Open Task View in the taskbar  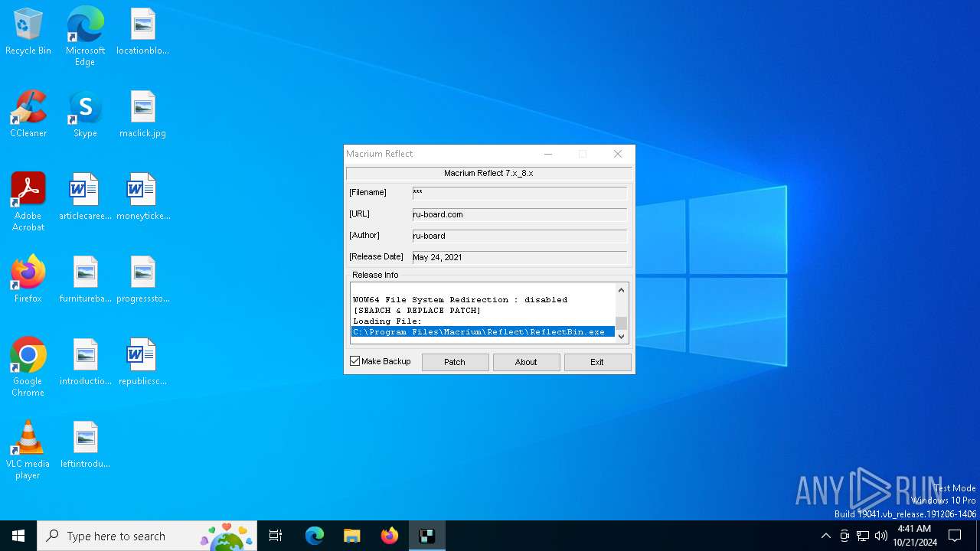coord(276,536)
